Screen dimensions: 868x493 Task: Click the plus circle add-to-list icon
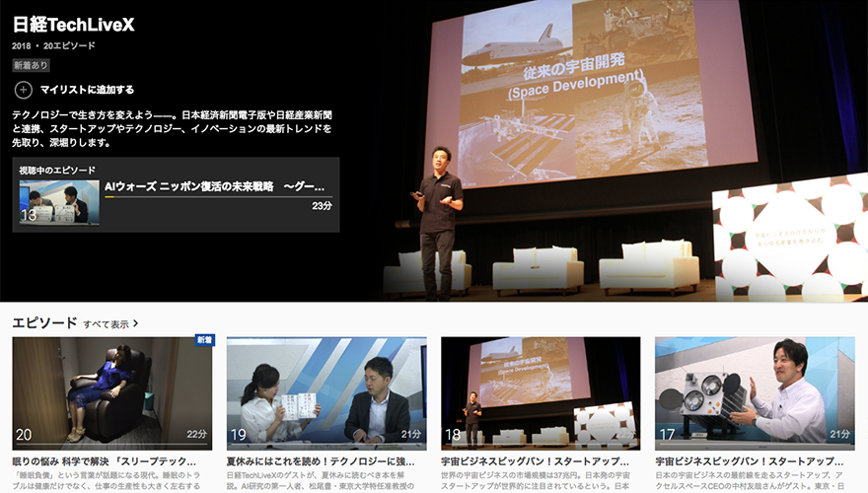pos(24,90)
